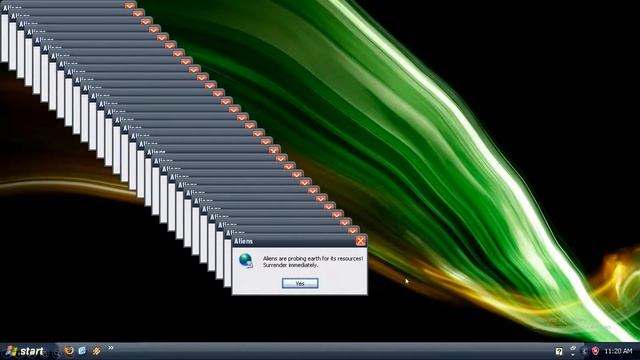Show hidden system tray icons
Image resolution: width=640 pixels, height=360 pixels.
(x=584, y=351)
